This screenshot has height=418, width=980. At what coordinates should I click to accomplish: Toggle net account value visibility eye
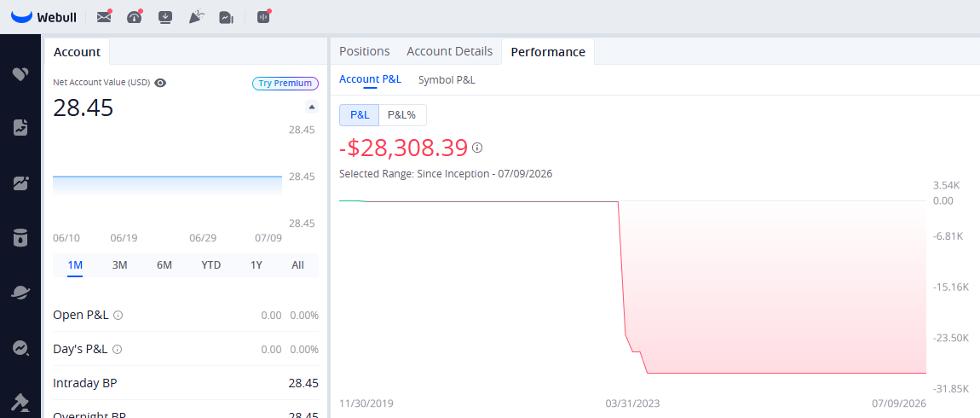160,83
